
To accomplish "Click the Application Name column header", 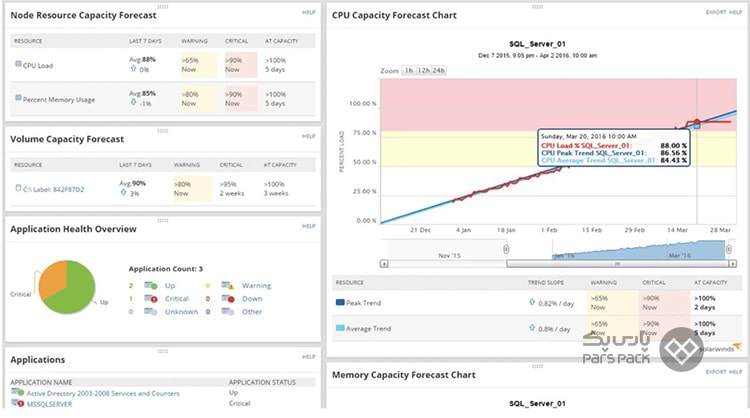I will click(41, 382).
